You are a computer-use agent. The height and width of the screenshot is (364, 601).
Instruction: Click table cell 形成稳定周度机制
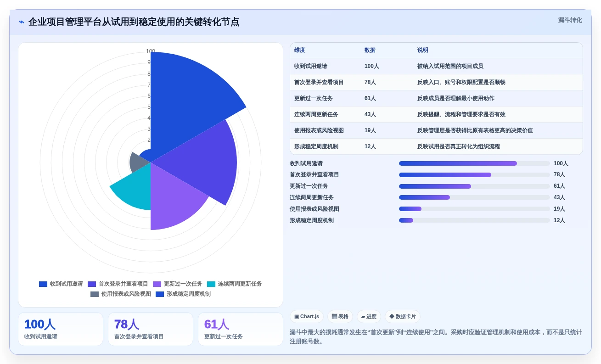[x=316, y=146]
